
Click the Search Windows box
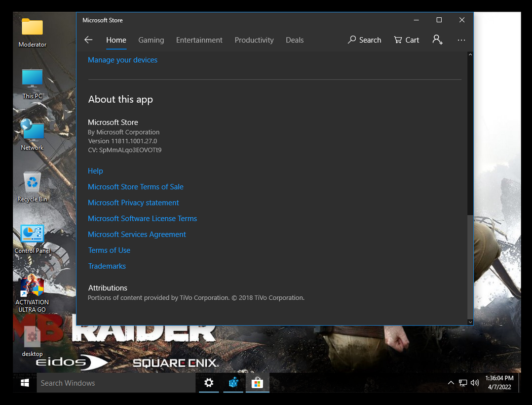(x=116, y=383)
